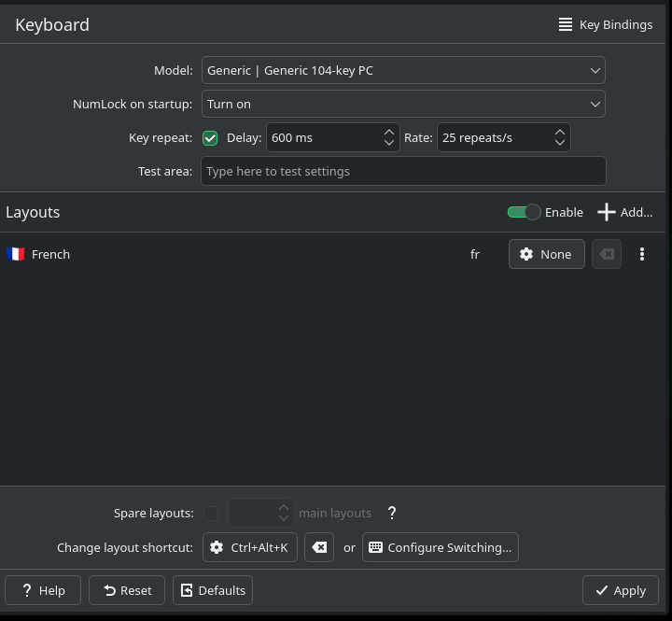Select the French layout row
This screenshot has width=672, height=621.
coord(233,254)
